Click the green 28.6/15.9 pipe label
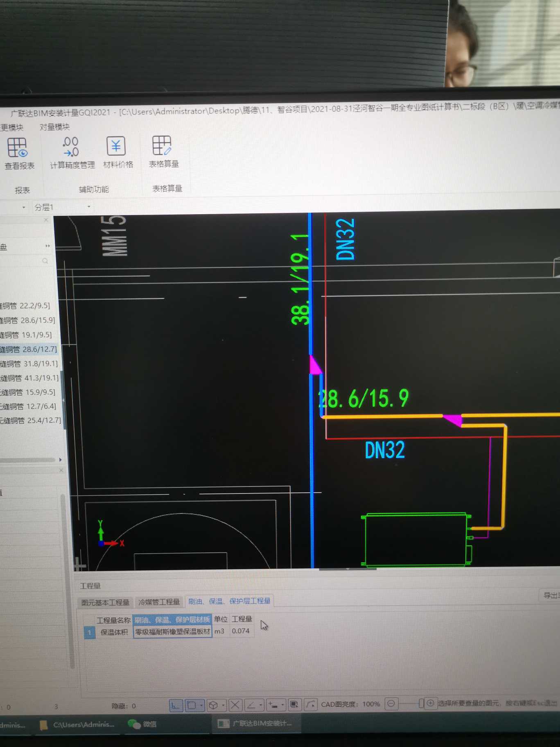This screenshot has height=747, width=560. pyautogui.click(x=364, y=398)
